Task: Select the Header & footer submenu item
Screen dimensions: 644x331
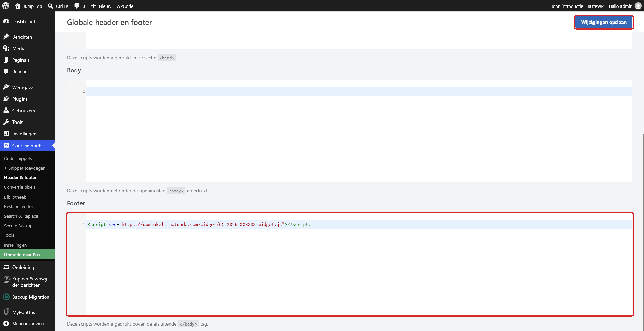Action: point(20,177)
